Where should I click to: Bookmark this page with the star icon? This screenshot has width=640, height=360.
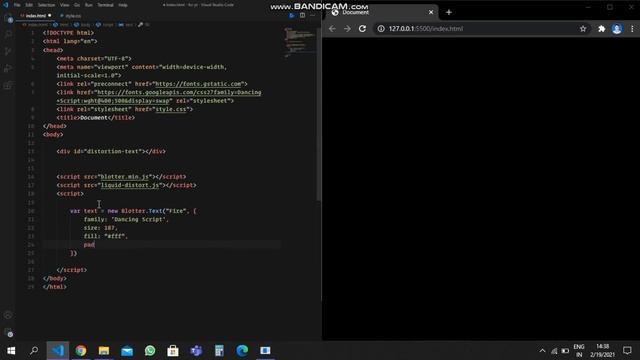[x=583, y=29]
